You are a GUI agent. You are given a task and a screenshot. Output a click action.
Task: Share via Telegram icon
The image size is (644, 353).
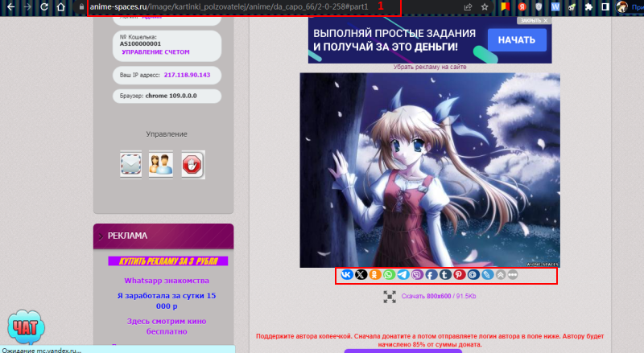point(402,275)
